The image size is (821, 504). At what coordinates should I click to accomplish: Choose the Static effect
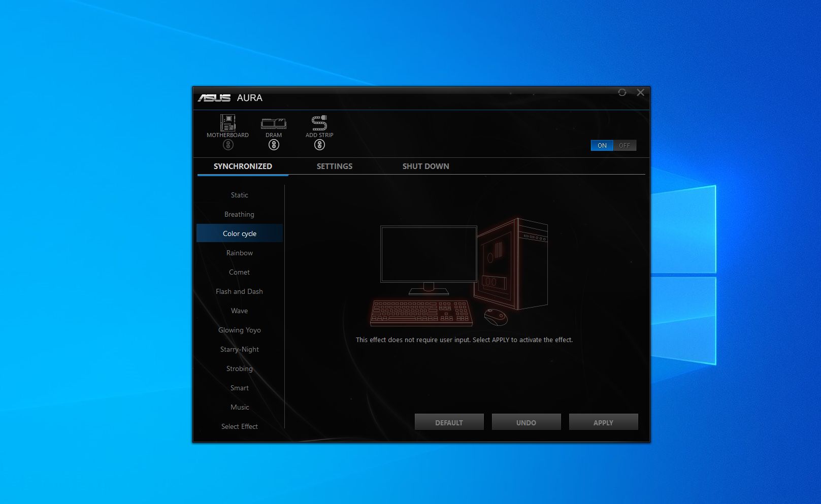(240, 195)
